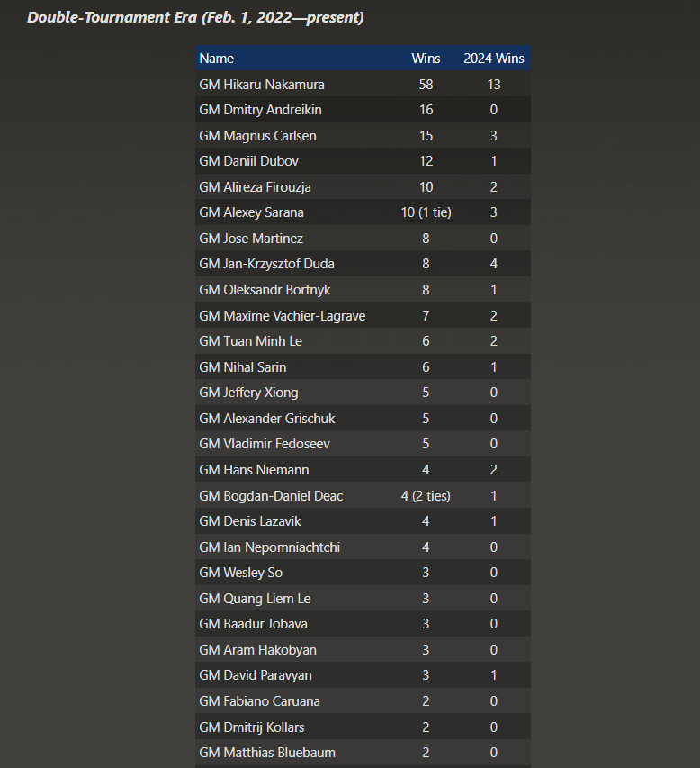Select GM Maxime Vachier-Lagrave
This screenshot has height=768, width=700.
click(x=282, y=316)
